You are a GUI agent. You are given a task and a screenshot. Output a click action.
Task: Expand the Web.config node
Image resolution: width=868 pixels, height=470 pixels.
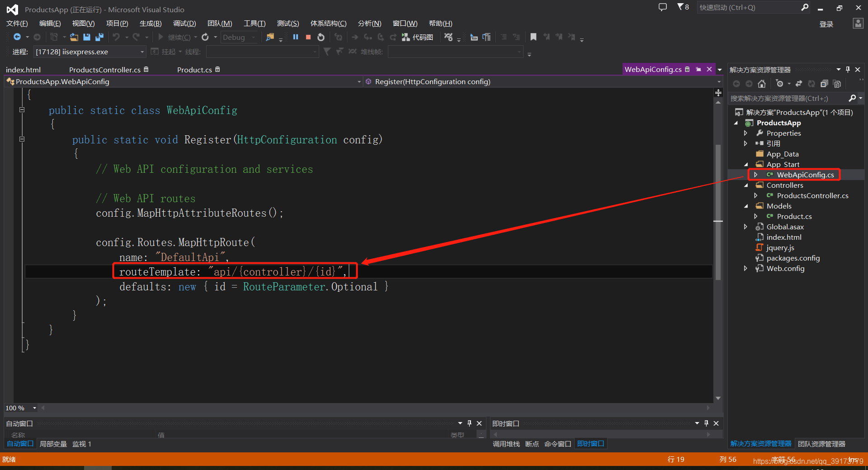point(745,268)
